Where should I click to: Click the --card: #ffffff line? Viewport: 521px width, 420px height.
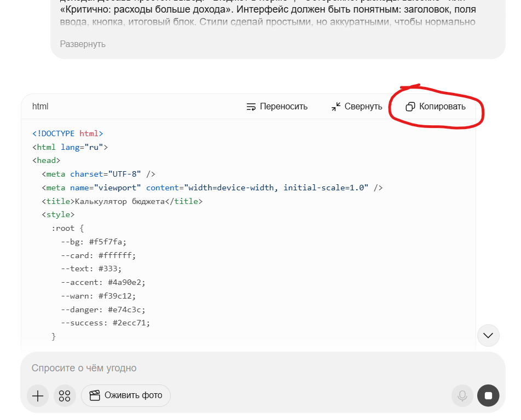[99, 255]
